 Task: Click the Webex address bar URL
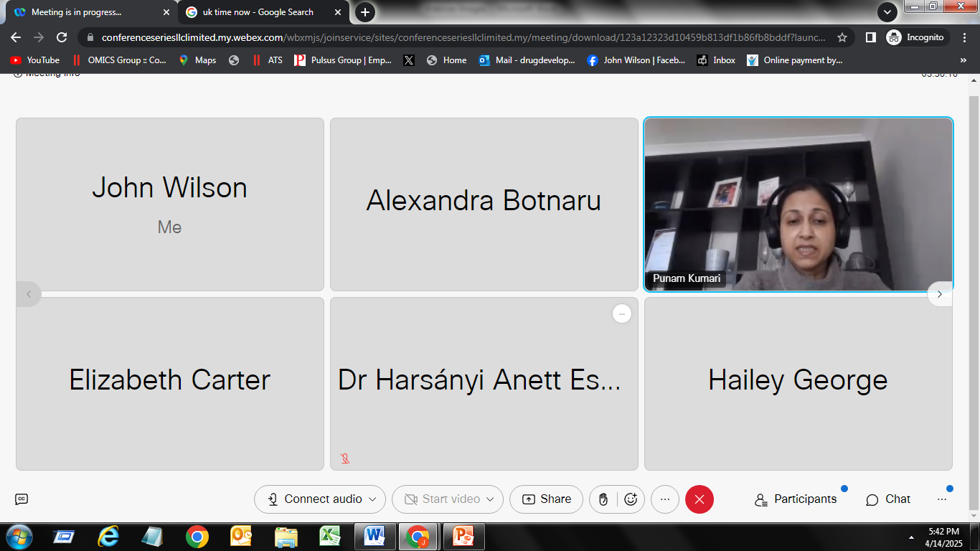click(x=463, y=37)
